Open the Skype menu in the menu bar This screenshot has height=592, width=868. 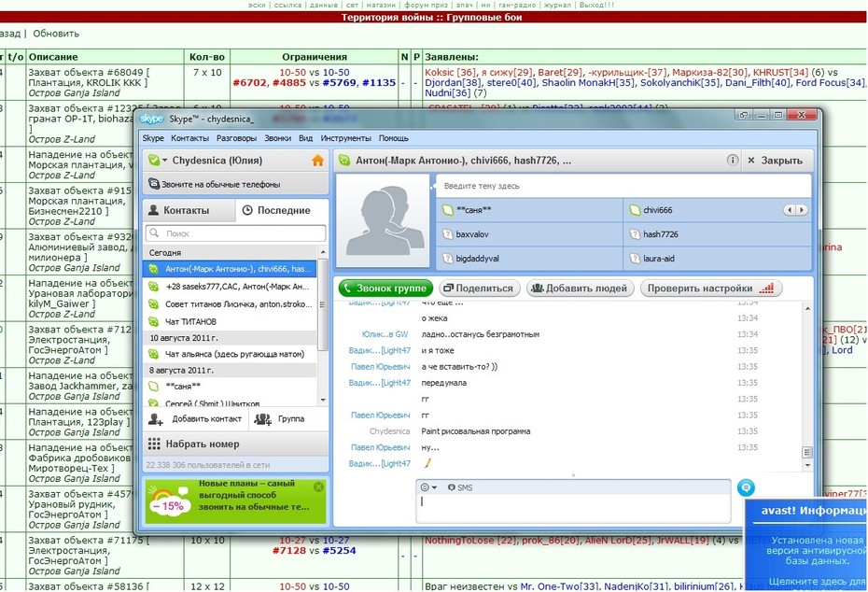[153, 138]
